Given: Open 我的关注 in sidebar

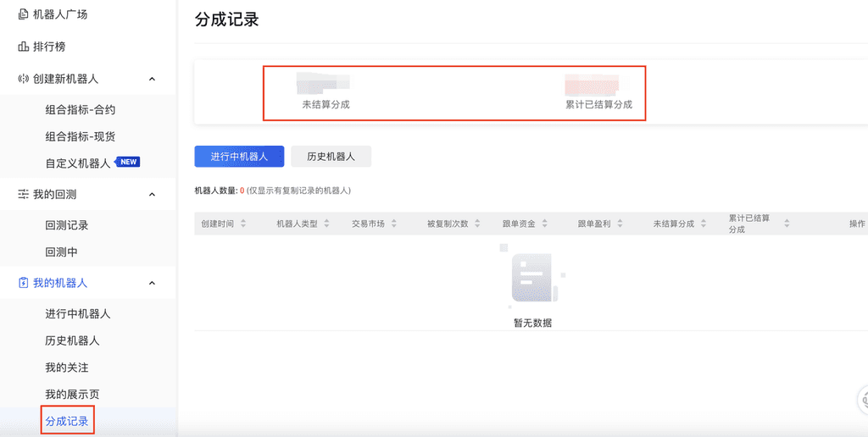Looking at the screenshot, I should [x=67, y=368].
